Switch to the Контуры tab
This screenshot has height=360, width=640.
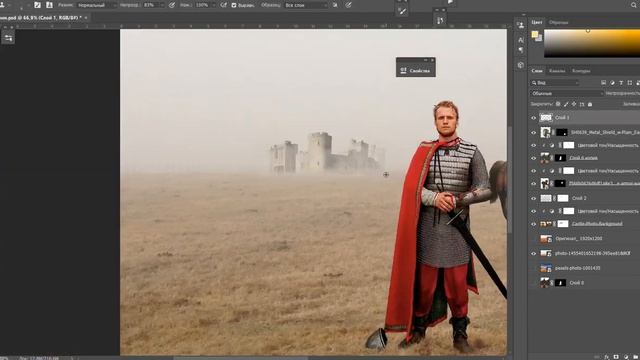(x=581, y=71)
